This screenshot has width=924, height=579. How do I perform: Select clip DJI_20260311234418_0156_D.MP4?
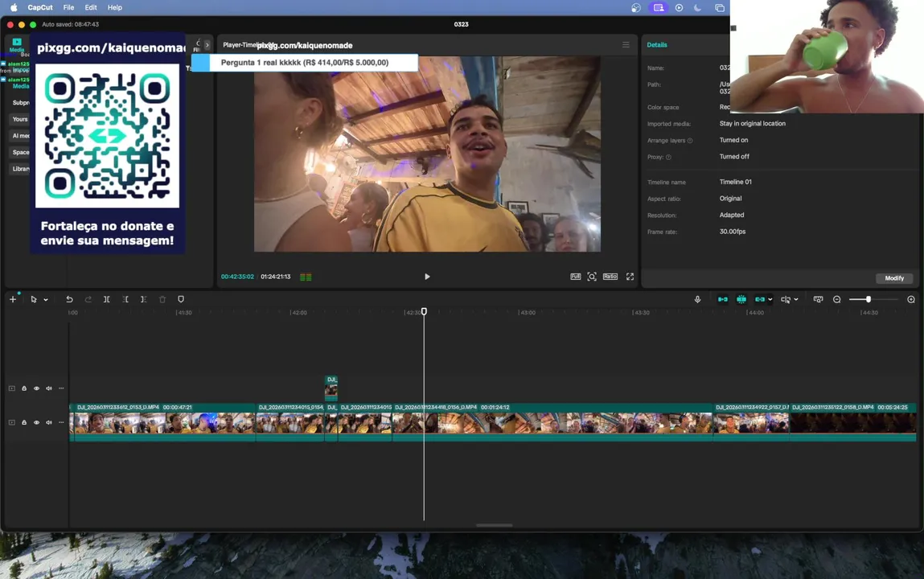[552, 421]
